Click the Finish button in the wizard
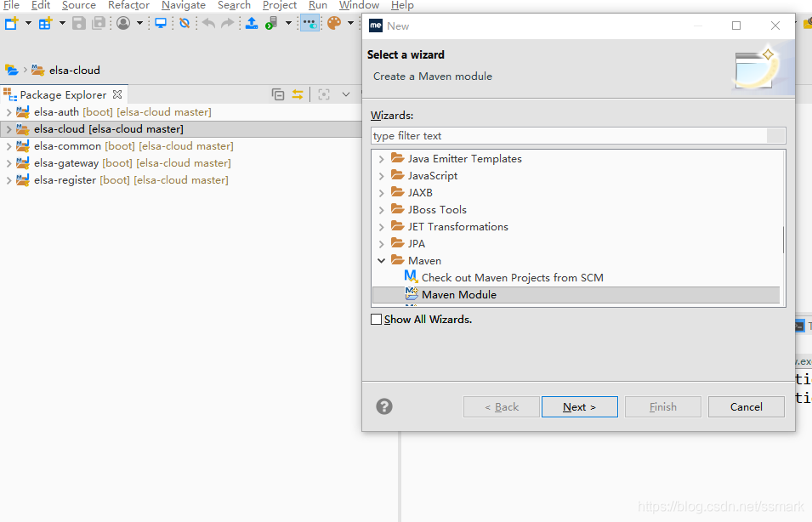 click(663, 407)
